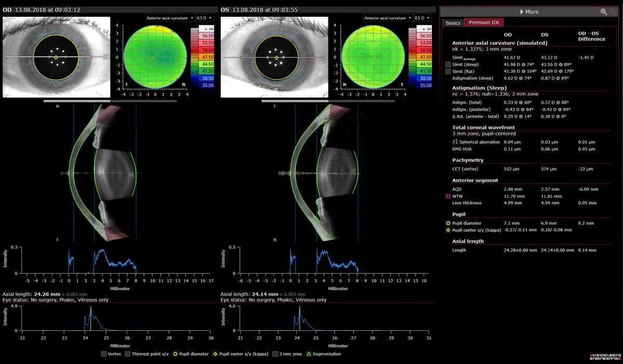Click the RMS HOA OD value 0.11 µm
This screenshot has width=623, height=364.
point(511,149)
